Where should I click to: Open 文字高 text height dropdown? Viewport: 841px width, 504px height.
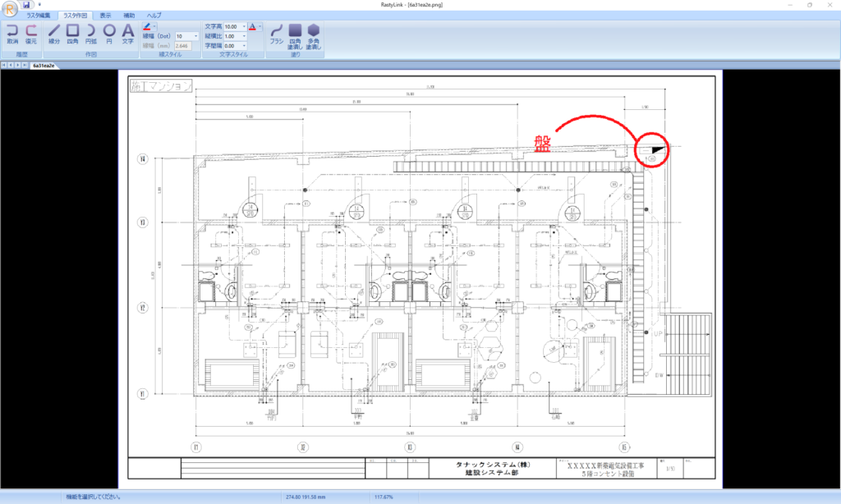tap(244, 26)
